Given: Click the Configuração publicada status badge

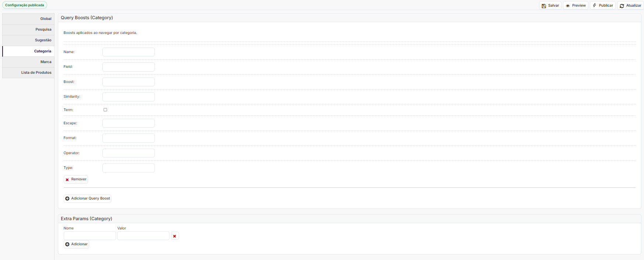Looking at the screenshot, I should click(x=25, y=5).
